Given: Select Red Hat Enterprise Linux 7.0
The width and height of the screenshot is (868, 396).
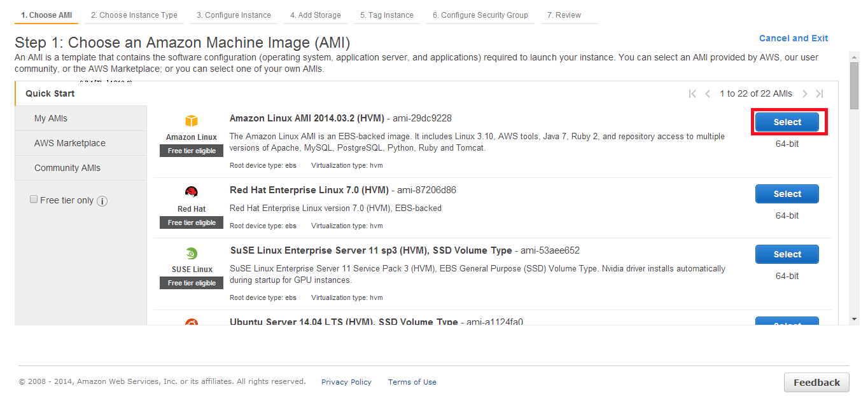Looking at the screenshot, I should point(787,194).
